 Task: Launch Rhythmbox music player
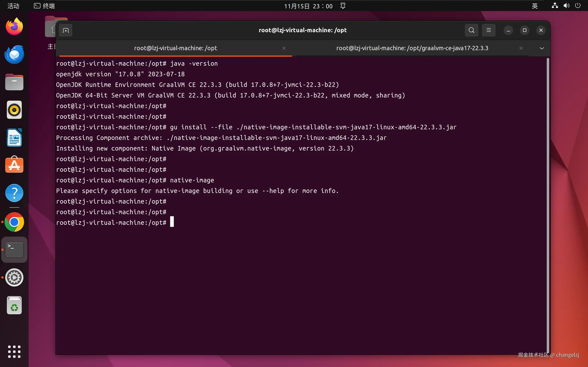coord(14,110)
